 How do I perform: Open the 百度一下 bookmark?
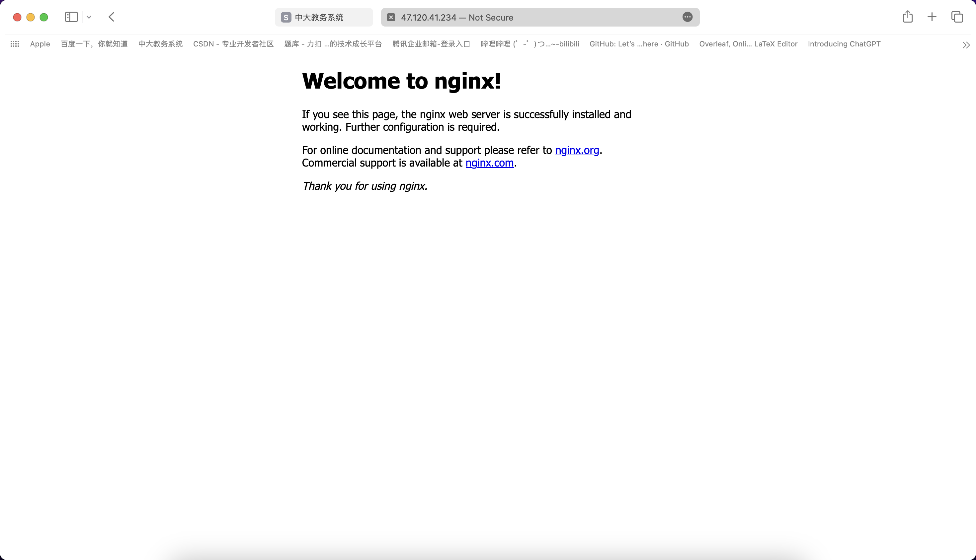tap(94, 44)
